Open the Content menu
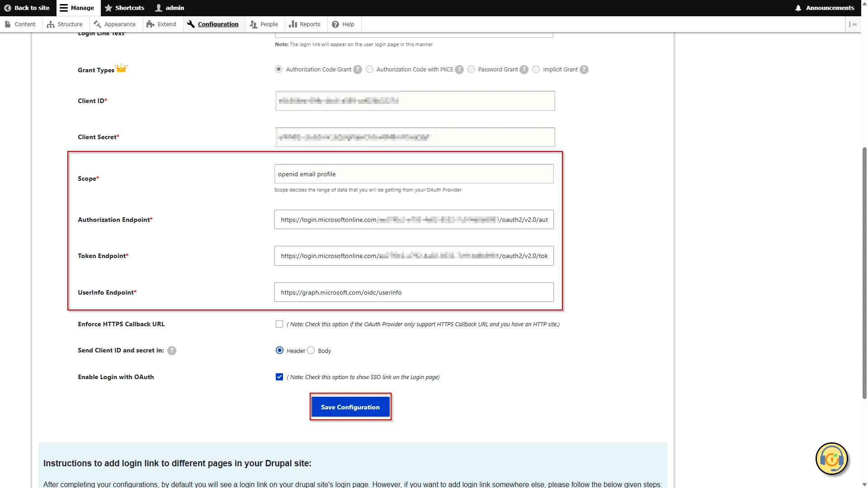The width and height of the screenshot is (868, 488). [x=20, y=24]
